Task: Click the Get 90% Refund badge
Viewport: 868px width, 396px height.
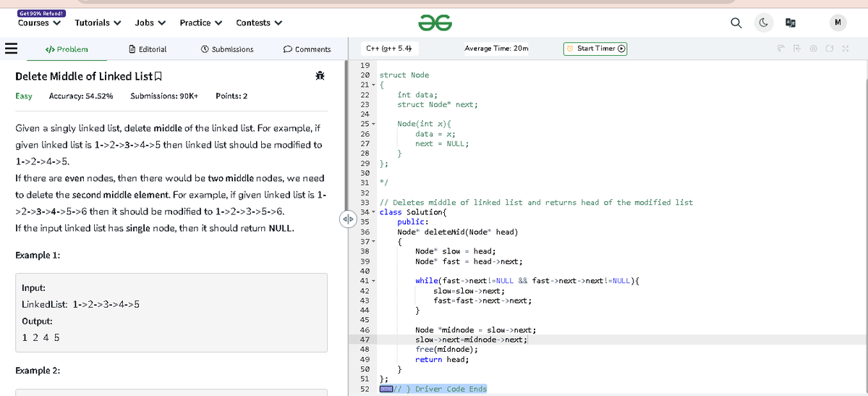Action: [42, 13]
